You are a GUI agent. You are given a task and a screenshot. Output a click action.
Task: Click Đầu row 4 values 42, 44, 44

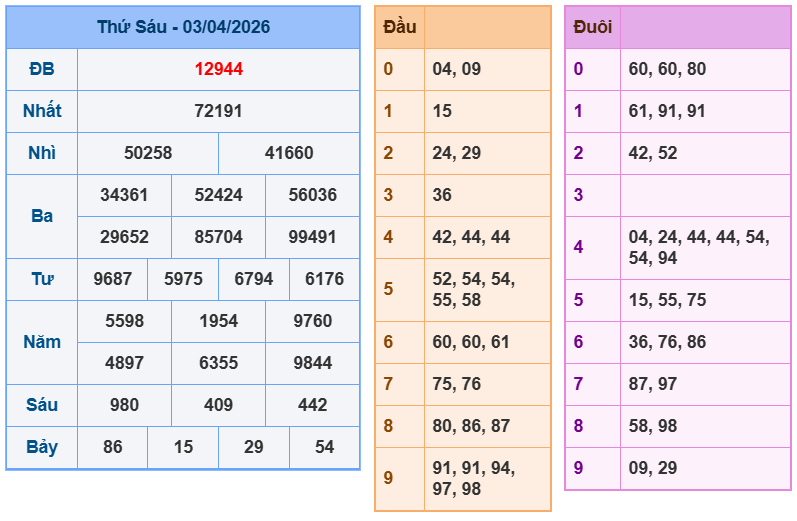[471, 237]
